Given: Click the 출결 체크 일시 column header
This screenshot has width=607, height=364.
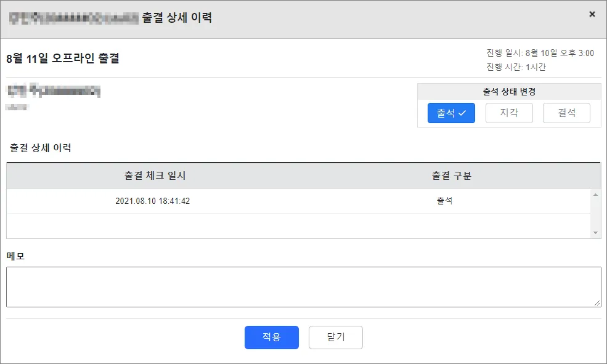Looking at the screenshot, I should point(155,176).
